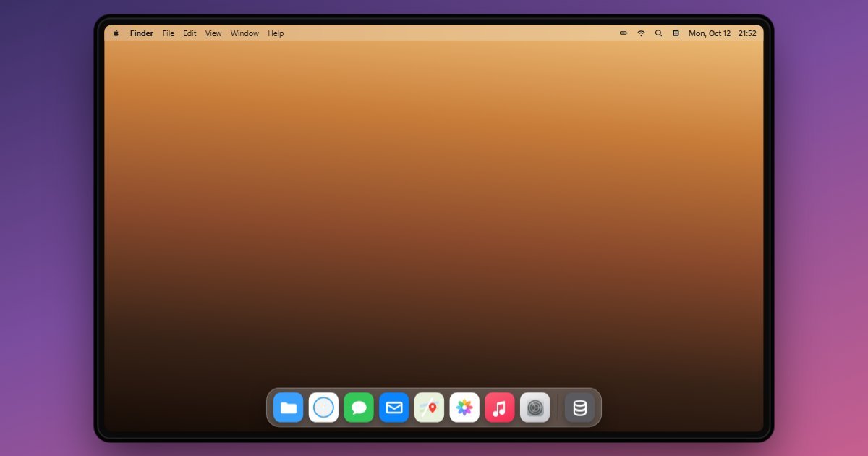Launch Finder folder icon in Dock
The height and width of the screenshot is (456, 868).
point(289,408)
